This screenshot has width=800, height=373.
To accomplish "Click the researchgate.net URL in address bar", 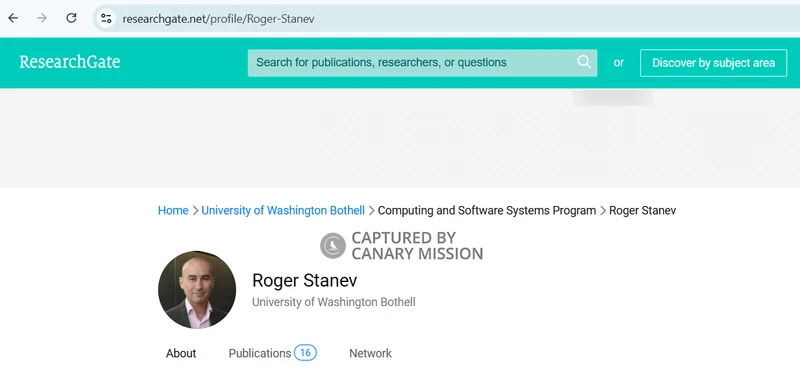I will click(218, 19).
